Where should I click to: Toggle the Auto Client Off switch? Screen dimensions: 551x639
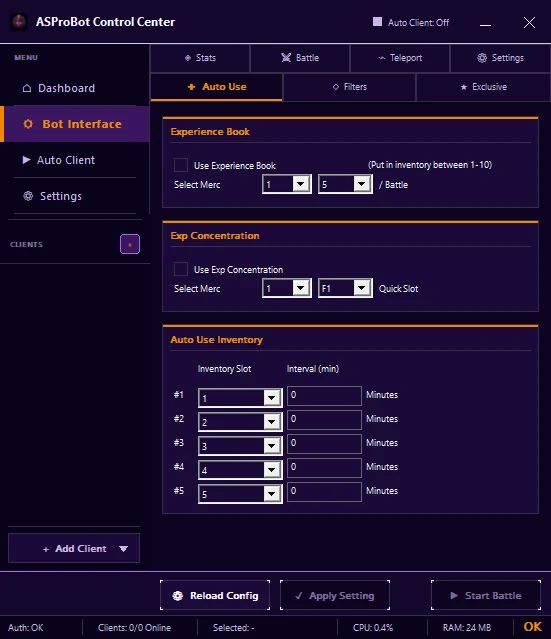377,22
